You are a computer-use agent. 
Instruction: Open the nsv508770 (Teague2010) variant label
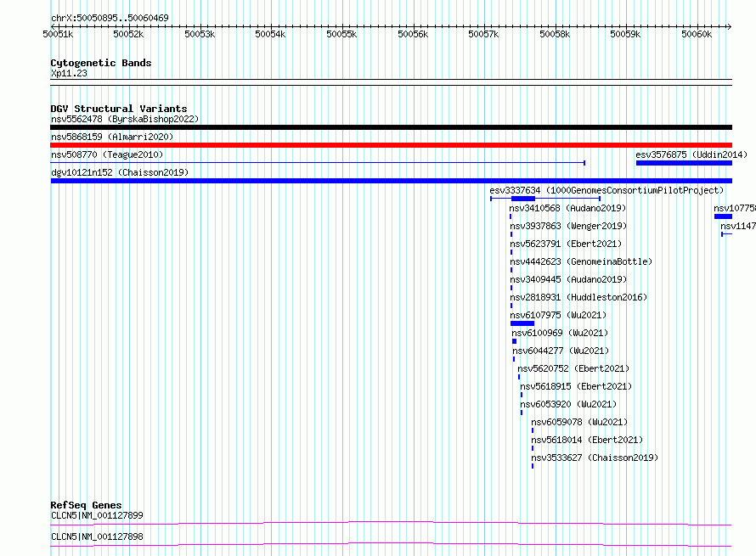click(107, 154)
